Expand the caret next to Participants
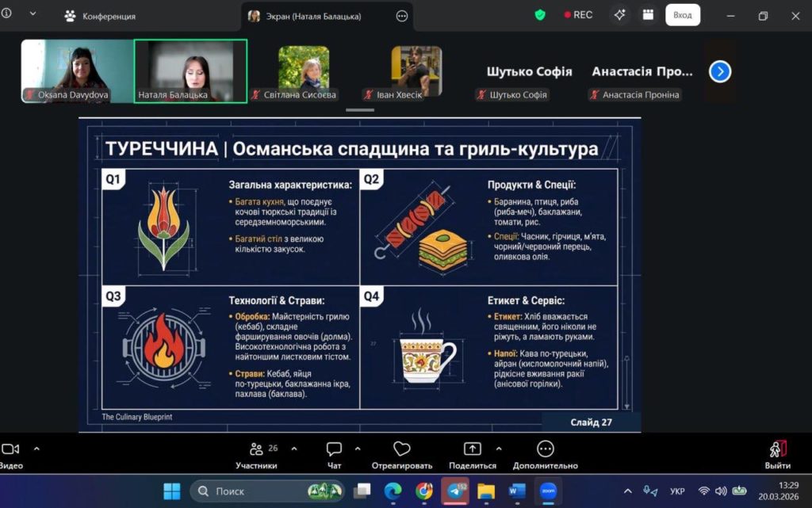Screen dimensions: 812x508 point(294,449)
